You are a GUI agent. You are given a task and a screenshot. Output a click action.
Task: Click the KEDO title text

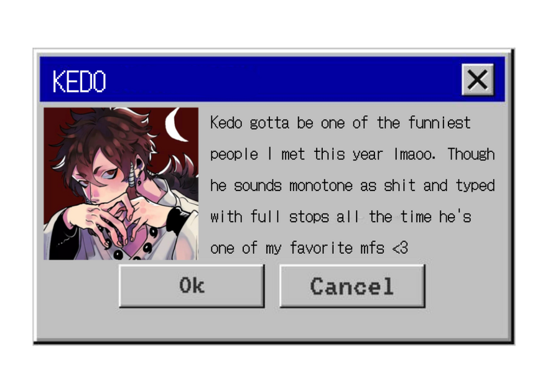79,81
